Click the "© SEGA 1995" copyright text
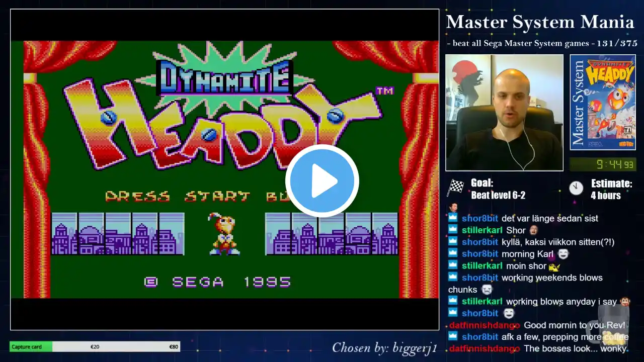This screenshot has height=362, width=644. [217, 282]
